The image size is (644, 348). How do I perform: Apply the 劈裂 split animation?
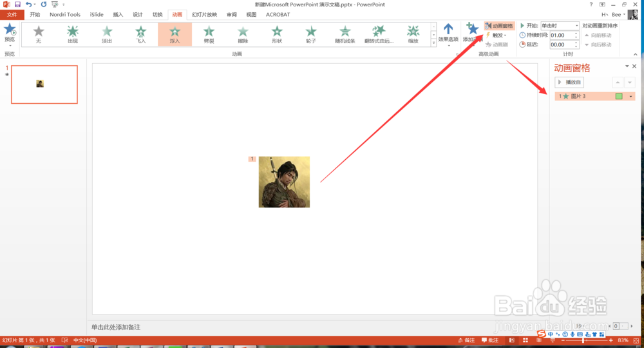[209, 34]
